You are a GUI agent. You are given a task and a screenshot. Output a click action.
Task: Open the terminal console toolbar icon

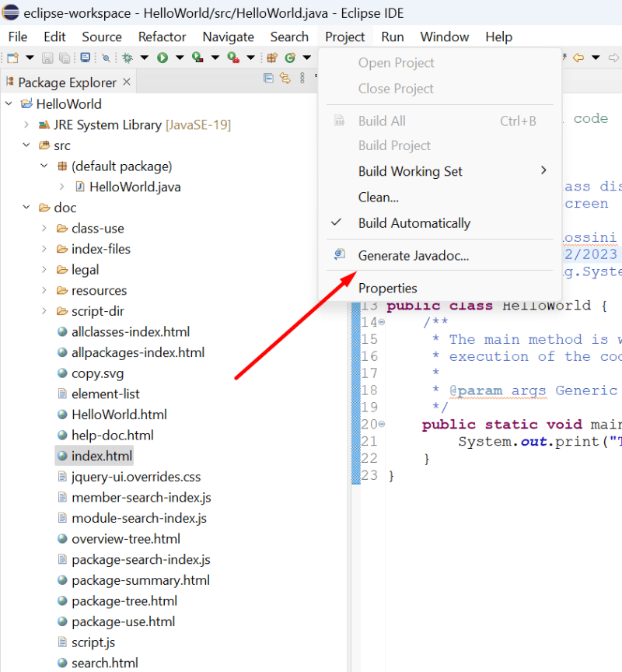86,58
